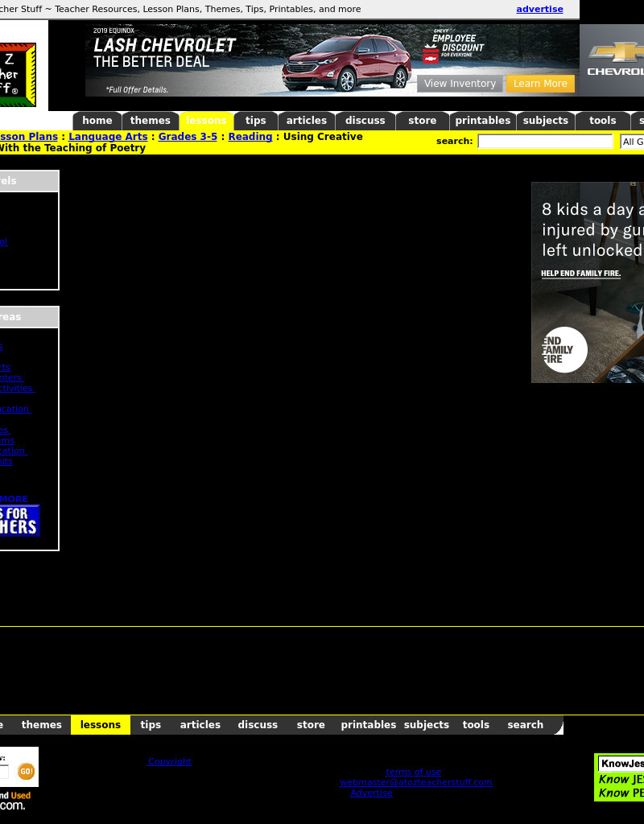
Task: Focus the search text field
Action: tap(545, 142)
